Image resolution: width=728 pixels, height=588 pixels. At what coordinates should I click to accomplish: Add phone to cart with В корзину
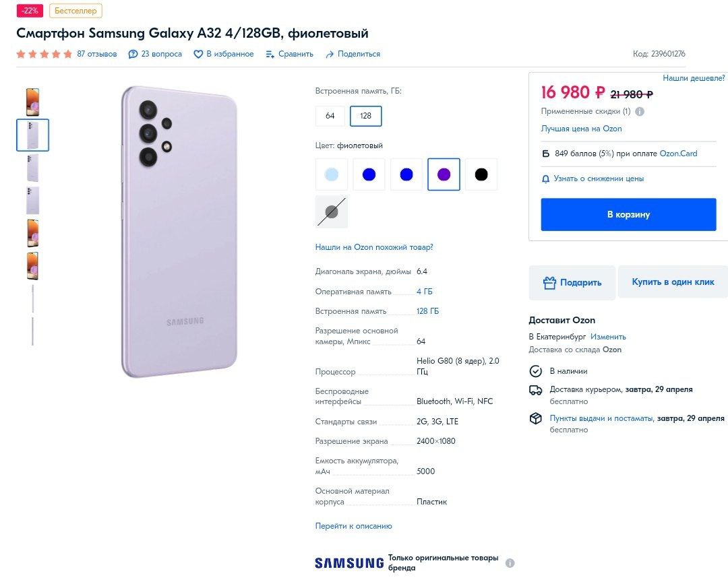[628, 215]
